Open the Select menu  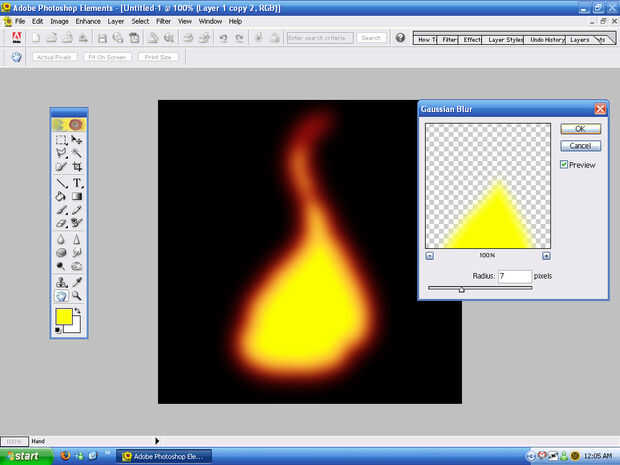(140, 21)
